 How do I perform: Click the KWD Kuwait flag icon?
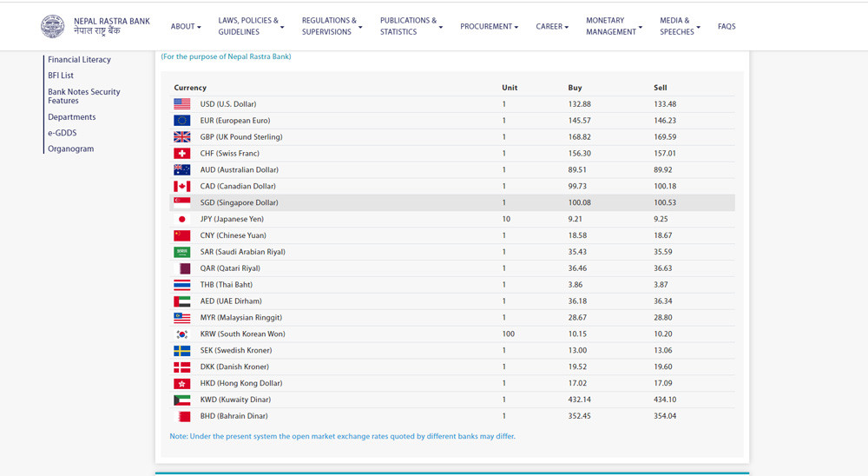(181, 400)
